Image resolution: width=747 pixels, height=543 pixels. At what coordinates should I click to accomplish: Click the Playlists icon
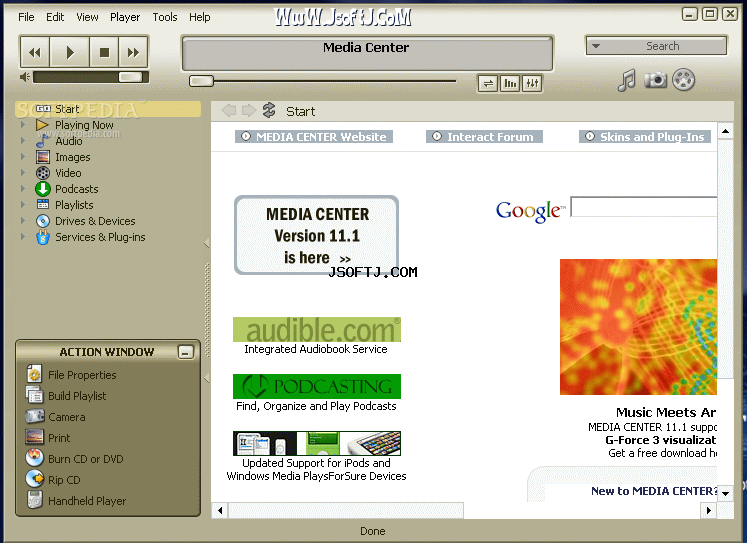(x=43, y=205)
